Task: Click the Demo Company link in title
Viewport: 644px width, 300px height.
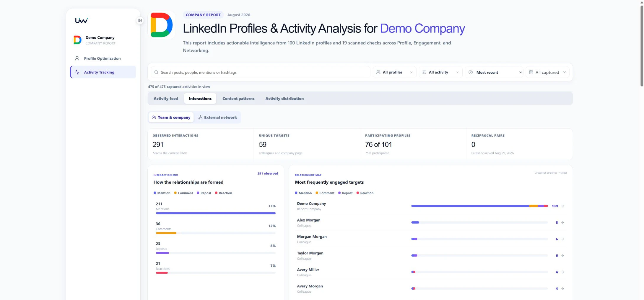Action: pos(422,28)
